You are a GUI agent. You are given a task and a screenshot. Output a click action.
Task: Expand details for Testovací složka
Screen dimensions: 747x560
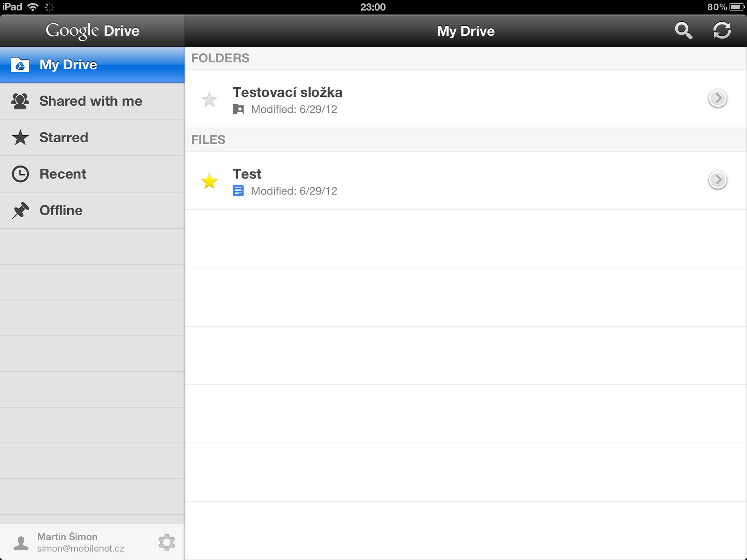[718, 99]
